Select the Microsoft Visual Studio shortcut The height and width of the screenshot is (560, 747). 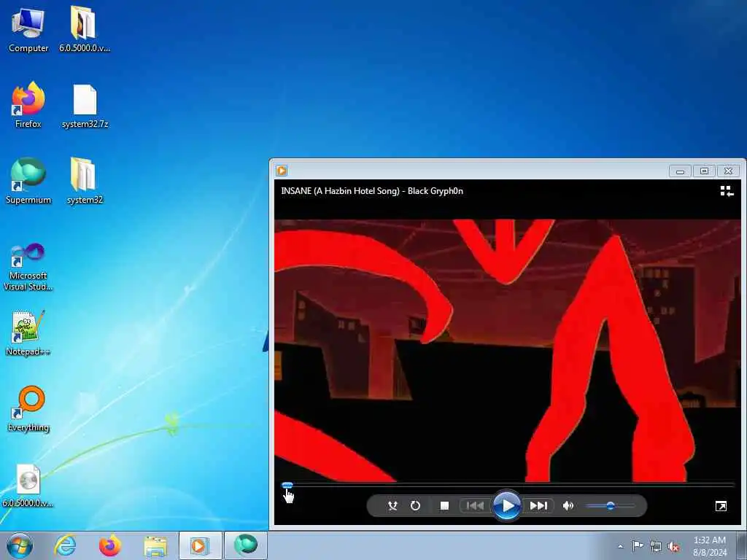tap(28, 267)
